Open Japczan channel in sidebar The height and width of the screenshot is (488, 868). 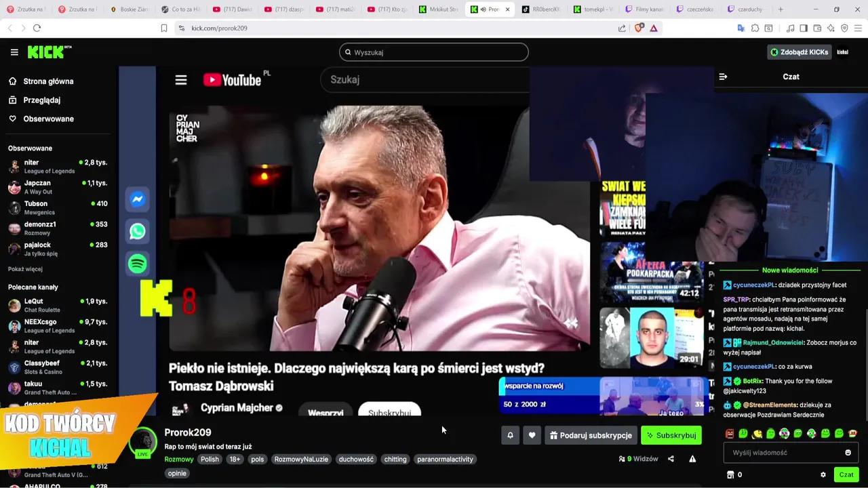[x=58, y=187]
